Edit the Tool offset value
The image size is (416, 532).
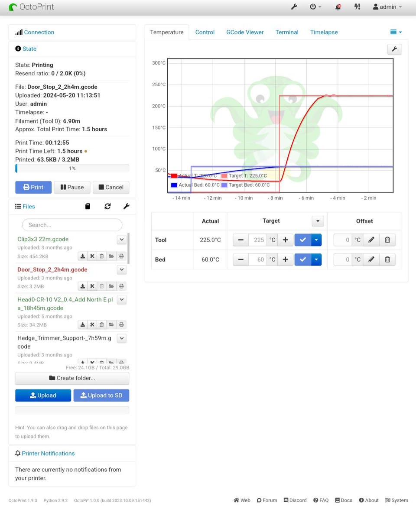click(371, 240)
